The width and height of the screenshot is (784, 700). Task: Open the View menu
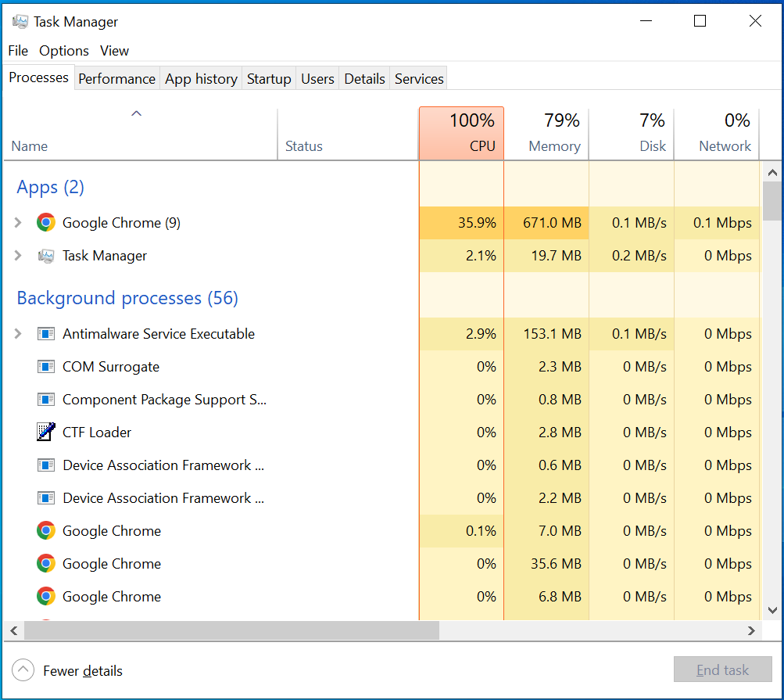tap(114, 51)
